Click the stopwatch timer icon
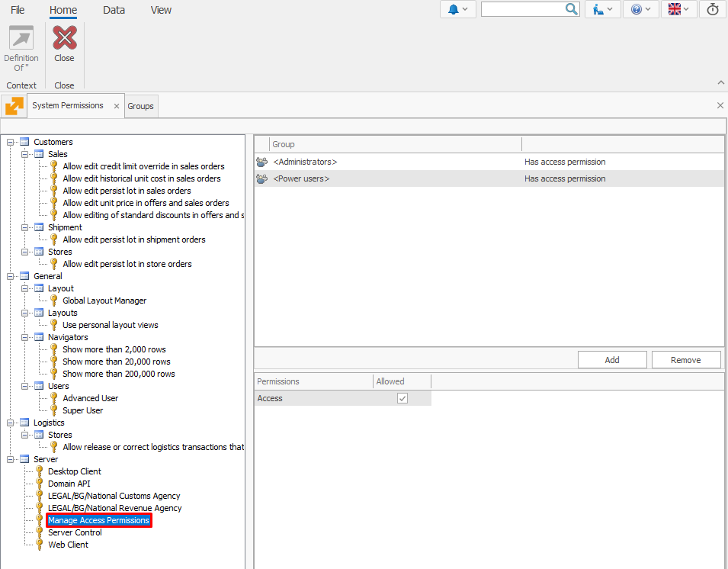This screenshot has height=569, width=728. pos(713,9)
